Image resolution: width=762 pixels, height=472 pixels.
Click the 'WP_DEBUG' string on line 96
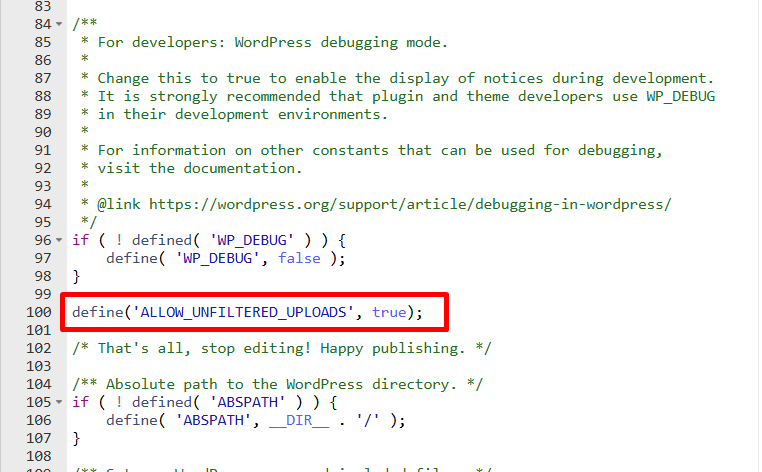252,240
